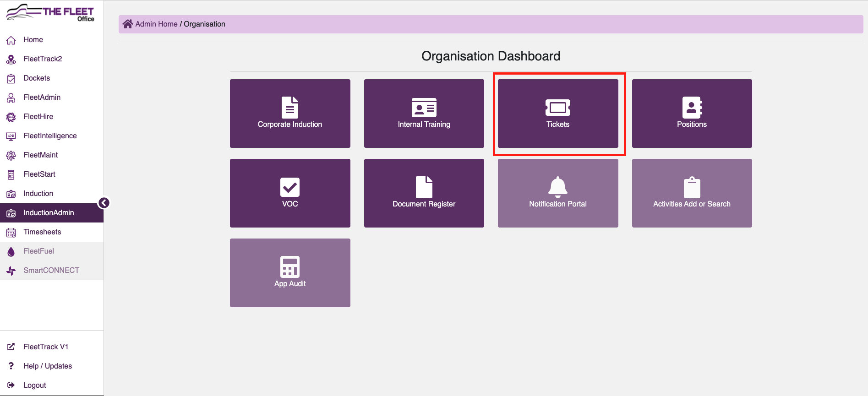
Task: Select FleetMaint in the sidebar
Action: coord(52,155)
